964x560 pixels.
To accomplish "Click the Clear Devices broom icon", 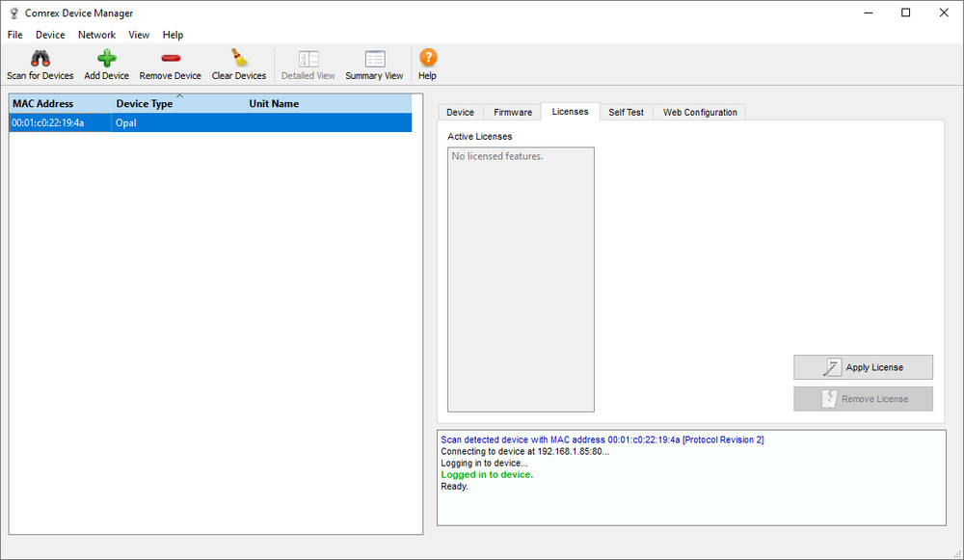I will pyautogui.click(x=238, y=59).
